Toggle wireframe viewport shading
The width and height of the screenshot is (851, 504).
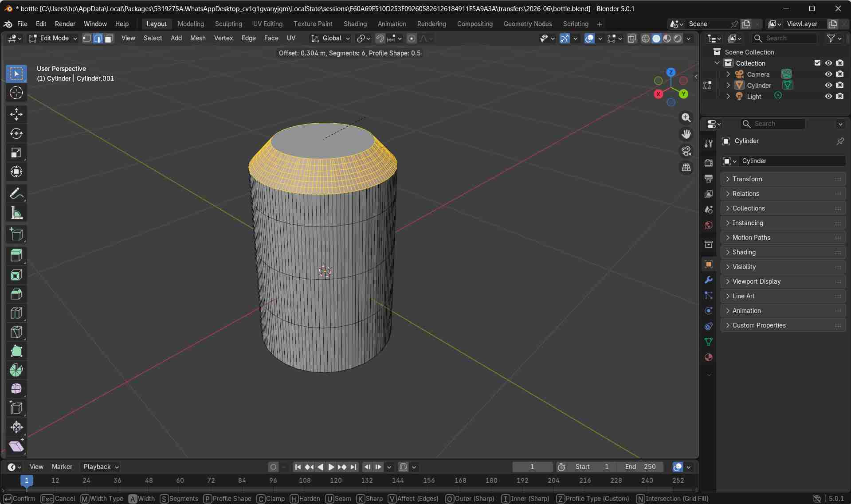tap(645, 39)
